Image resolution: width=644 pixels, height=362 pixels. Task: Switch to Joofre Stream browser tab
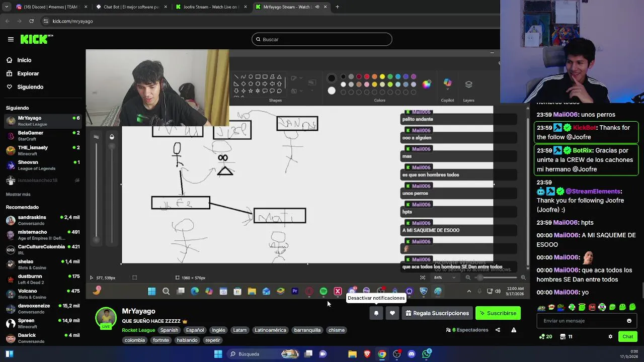[x=210, y=7]
